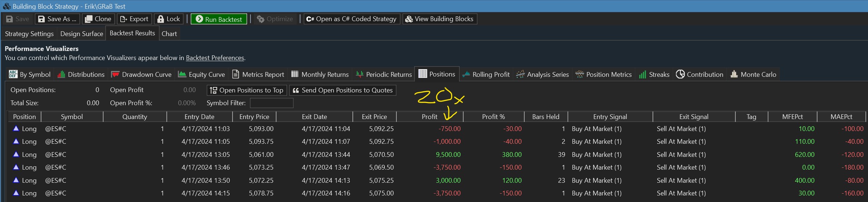Open the Monte Carlo visualizer icon
This screenshot has width=868, height=202.
coord(734,74)
